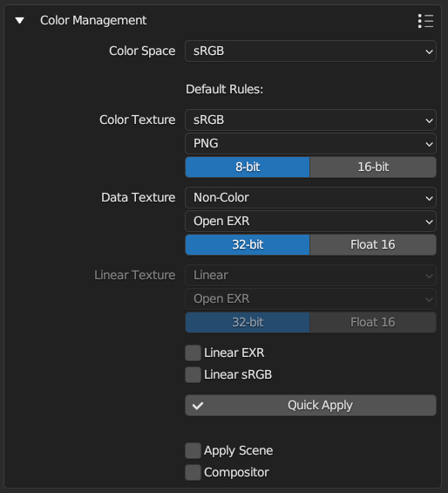Click the Default Rules label
The width and height of the screenshot is (448, 493).
pyautogui.click(x=225, y=89)
